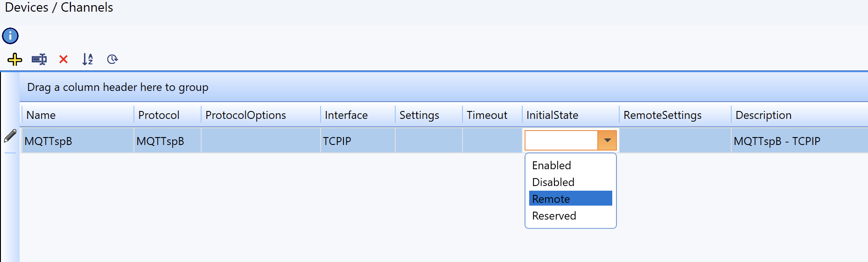
Task: Collapse the InitialState dropdown arrow
Action: pos(607,140)
